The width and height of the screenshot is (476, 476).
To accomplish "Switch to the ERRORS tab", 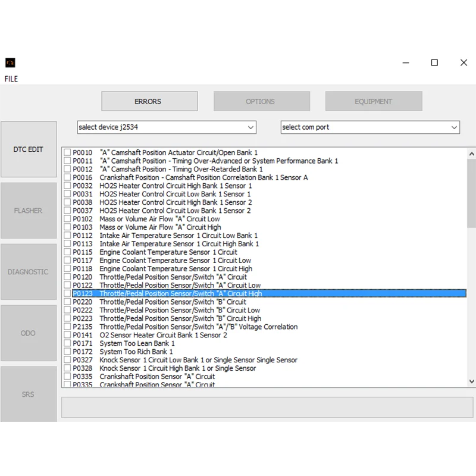I will click(x=149, y=101).
